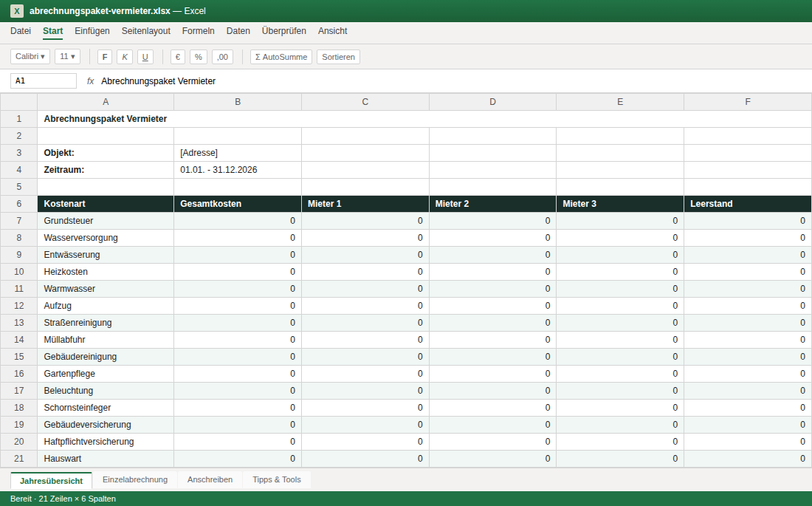Image resolution: width=812 pixels, height=506 pixels.
Task: Switch to the Tipps & Tools sheet tab
Action: tap(277, 479)
